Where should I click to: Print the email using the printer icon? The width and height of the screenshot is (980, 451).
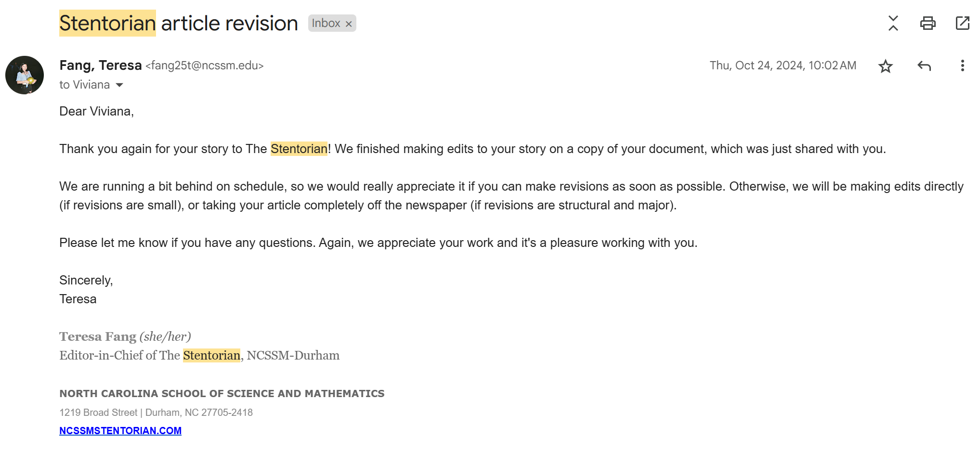928,23
